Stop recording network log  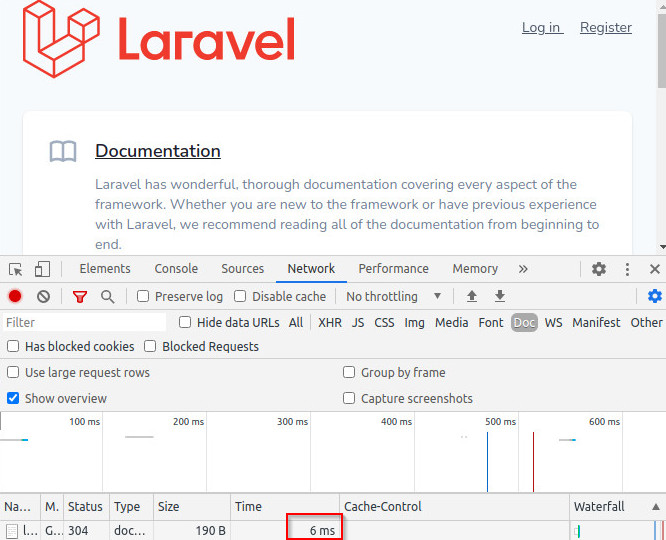click(x=15, y=297)
